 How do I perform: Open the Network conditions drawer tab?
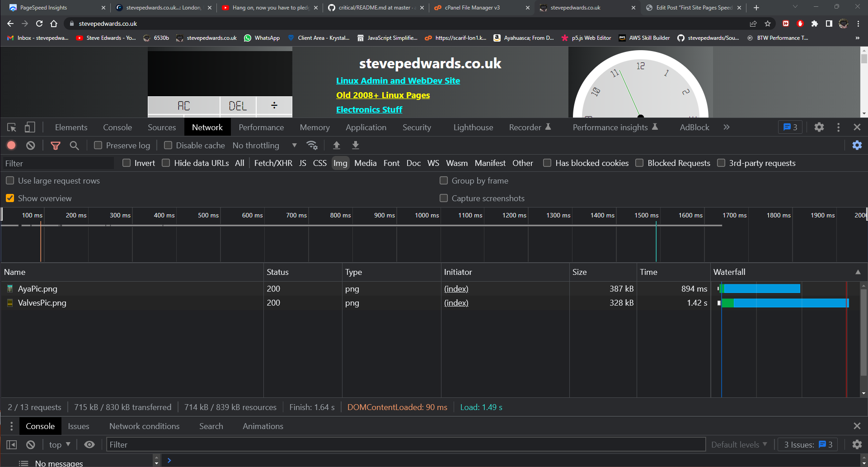coord(144,426)
